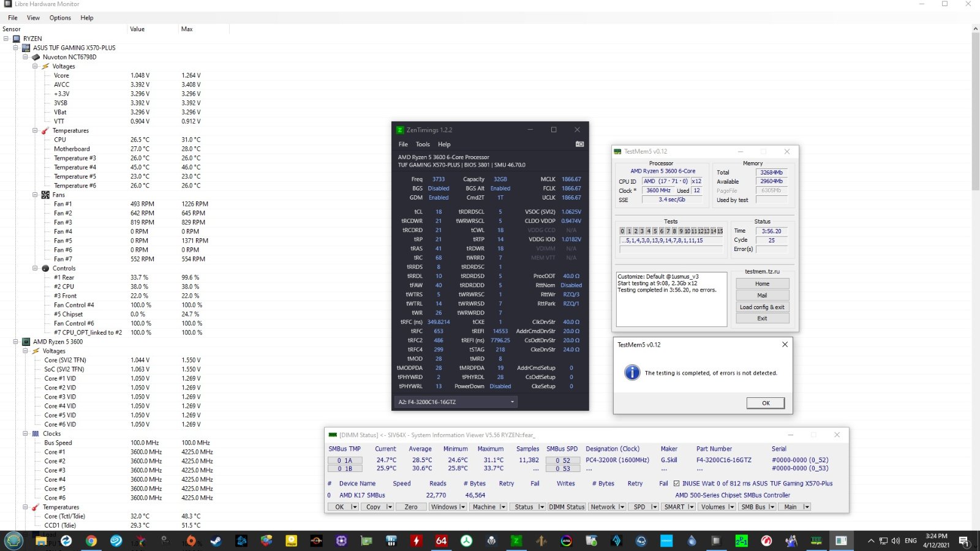The width and height of the screenshot is (980, 551).
Task: Click the Battle.net taskbar icon
Action: click(x=241, y=541)
